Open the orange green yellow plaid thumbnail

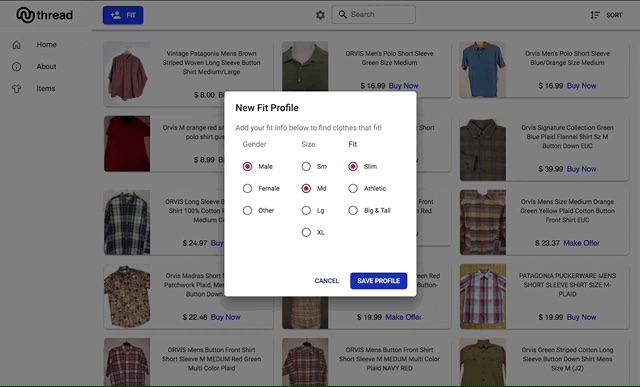point(483,222)
